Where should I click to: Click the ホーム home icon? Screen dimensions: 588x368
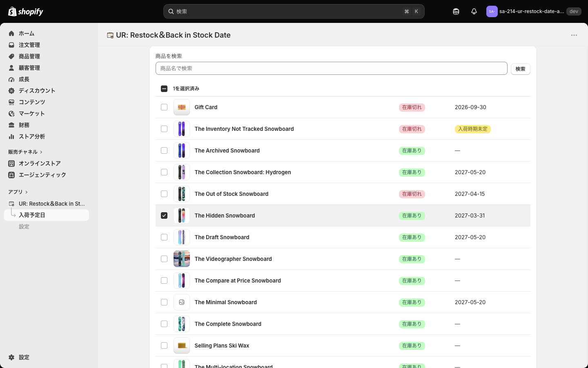(11, 34)
